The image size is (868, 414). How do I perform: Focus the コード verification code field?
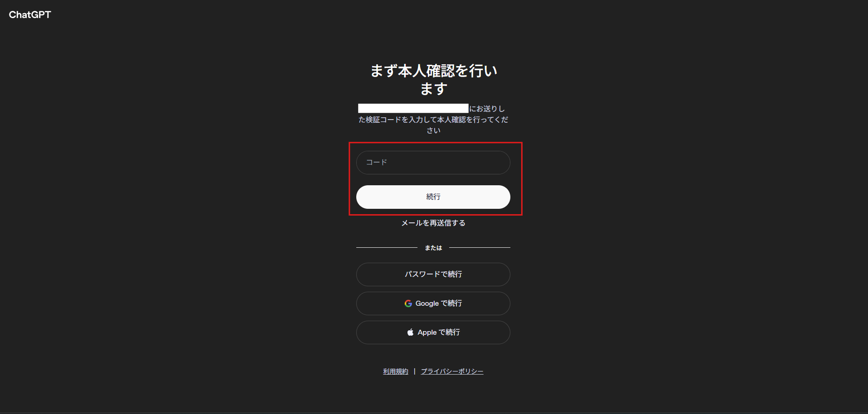(x=433, y=163)
